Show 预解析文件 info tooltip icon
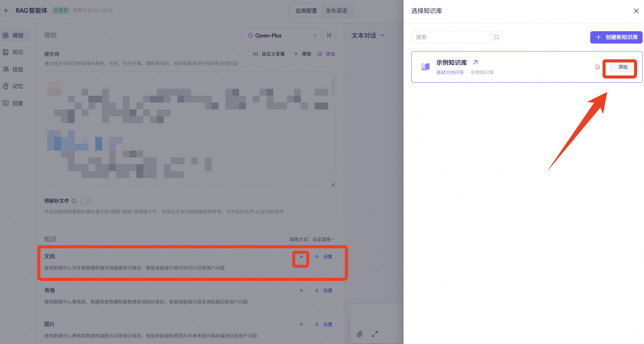Screen dimensions: 644x344 click(74, 201)
